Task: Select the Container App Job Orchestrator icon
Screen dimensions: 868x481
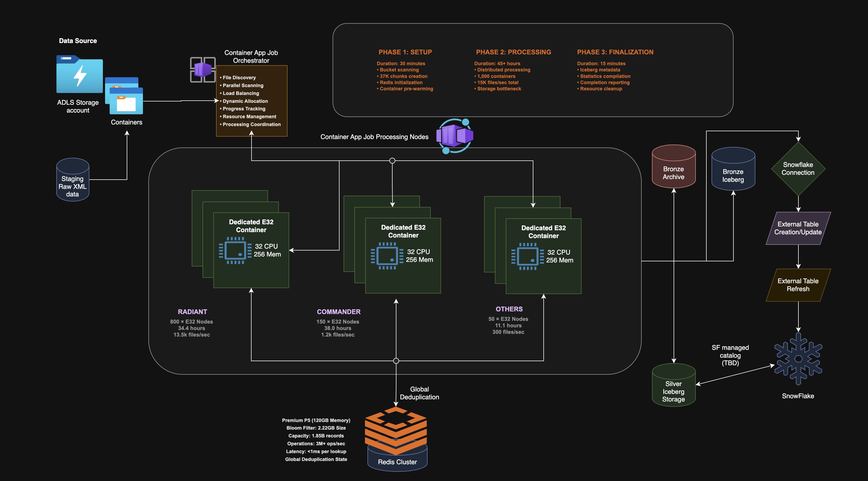Action: pos(203,70)
